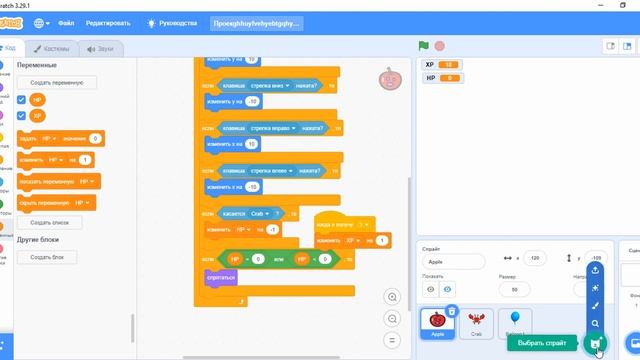
Task: Toggle the XP variable checkbox
Action: (21, 116)
